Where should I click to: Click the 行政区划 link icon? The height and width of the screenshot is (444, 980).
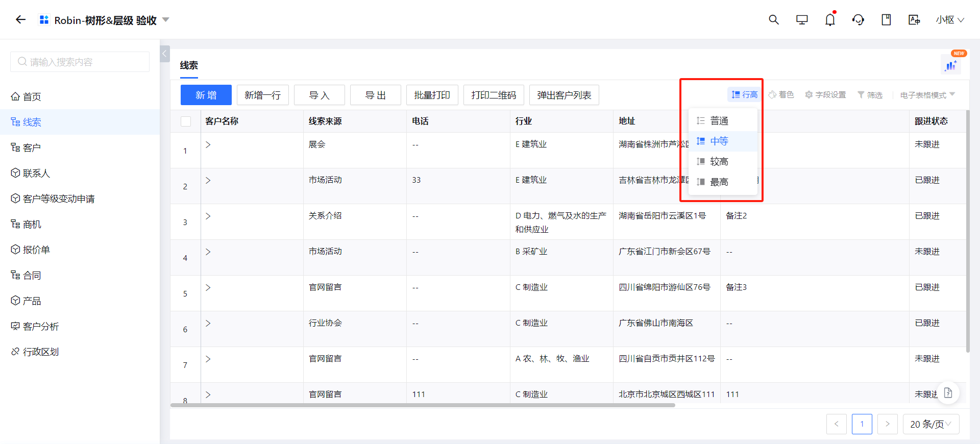click(15, 352)
